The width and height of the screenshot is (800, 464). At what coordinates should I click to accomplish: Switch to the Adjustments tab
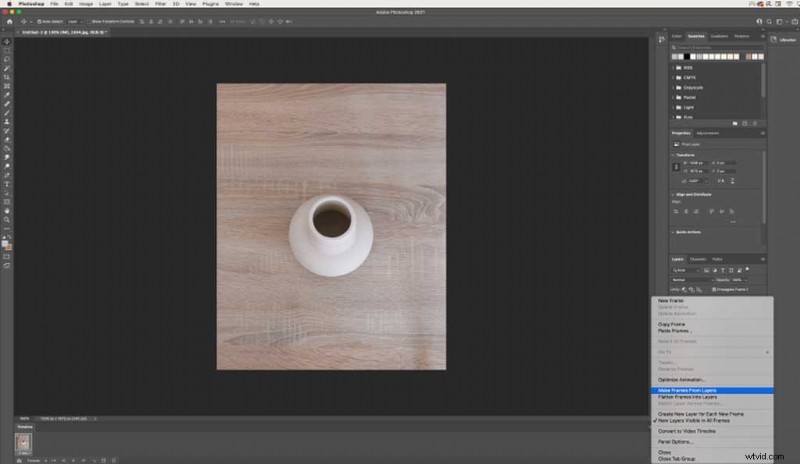(708, 133)
